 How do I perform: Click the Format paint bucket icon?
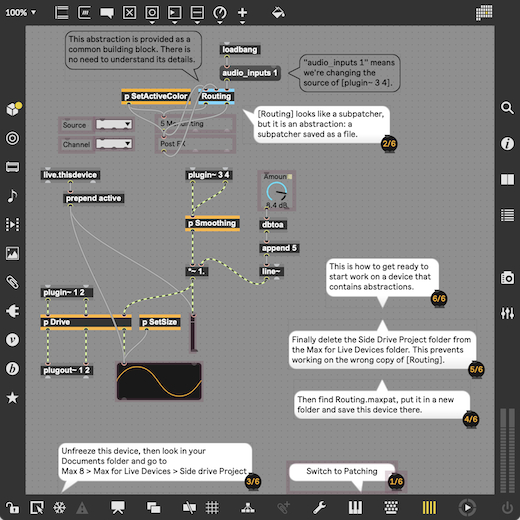(x=278, y=13)
